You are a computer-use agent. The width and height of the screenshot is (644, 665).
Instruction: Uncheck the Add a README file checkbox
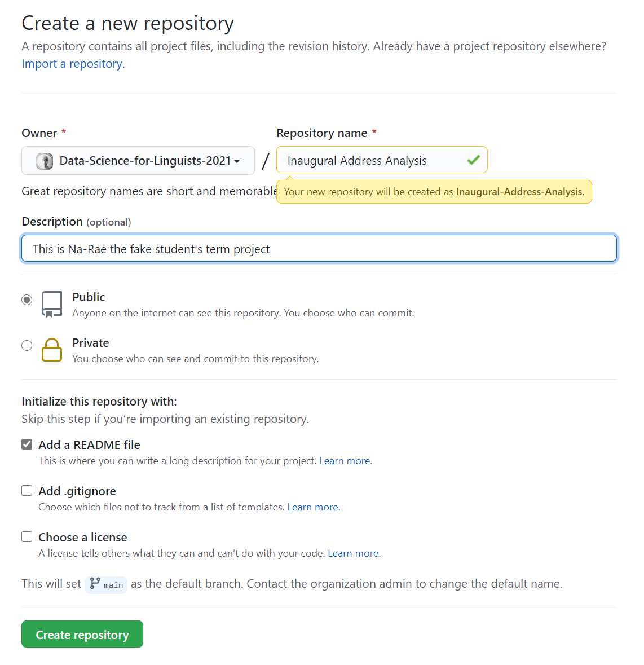pos(27,444)
